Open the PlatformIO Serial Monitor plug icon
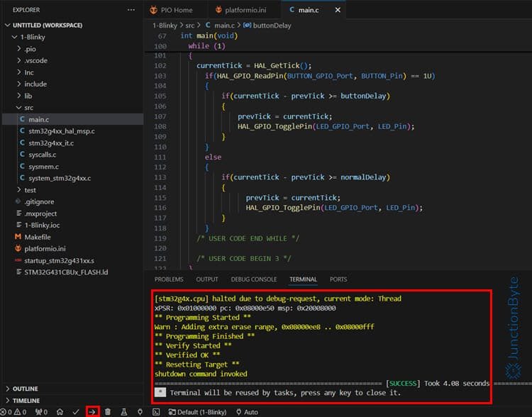 140,412
